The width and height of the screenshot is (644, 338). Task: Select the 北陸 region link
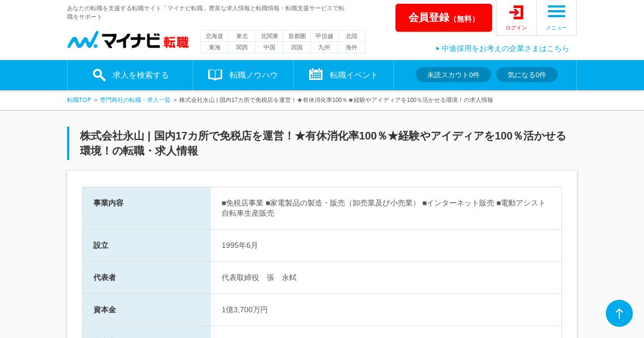(352, 36)
